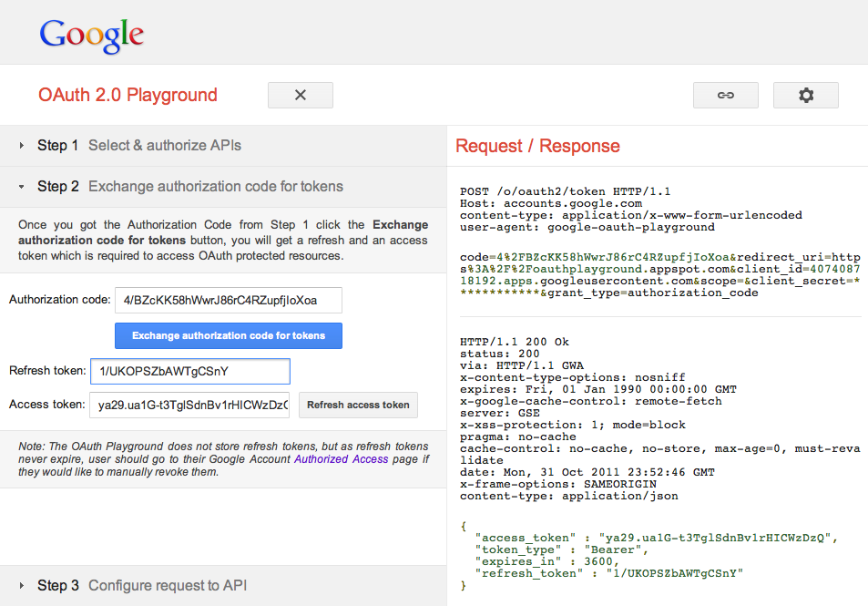Viewport: 868px width, 606px height.
Task: Click the expires: Fri, 01 Jan 1990 line
Action: point(598,389)
